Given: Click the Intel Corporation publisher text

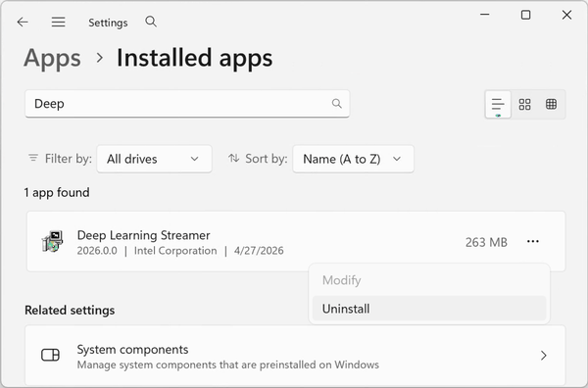Looking at the screenshot, I should 175,251.
